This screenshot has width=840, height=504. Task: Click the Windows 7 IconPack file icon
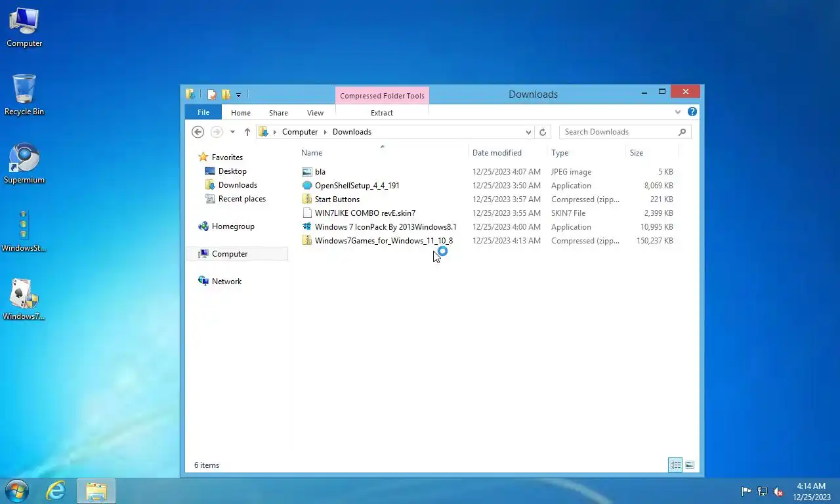click(306, 227)
